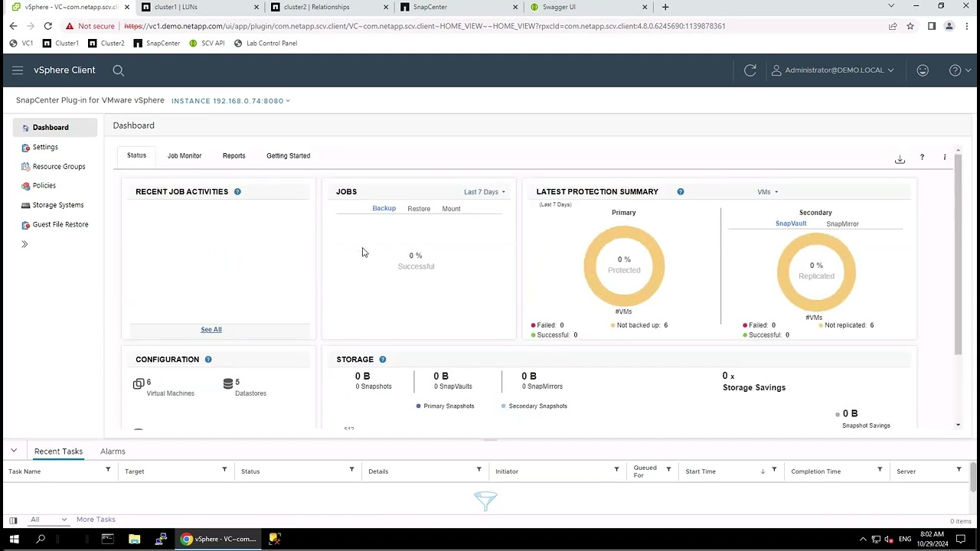Image resolution: width=980 pixels, height=551 pixels.
Task: Sort by Start Time column
Action: [x=701, y=471]
